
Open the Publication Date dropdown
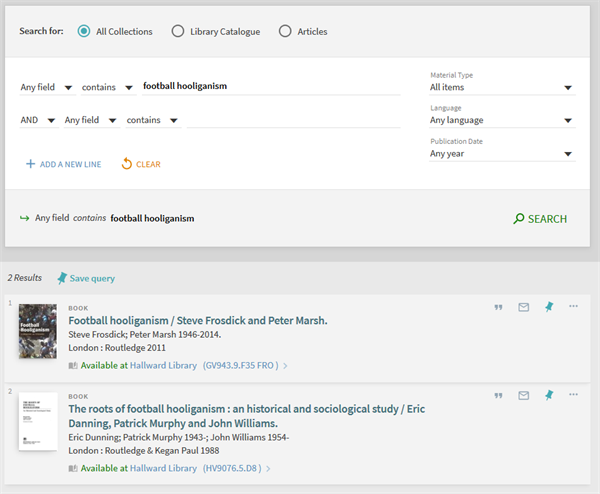501,154
